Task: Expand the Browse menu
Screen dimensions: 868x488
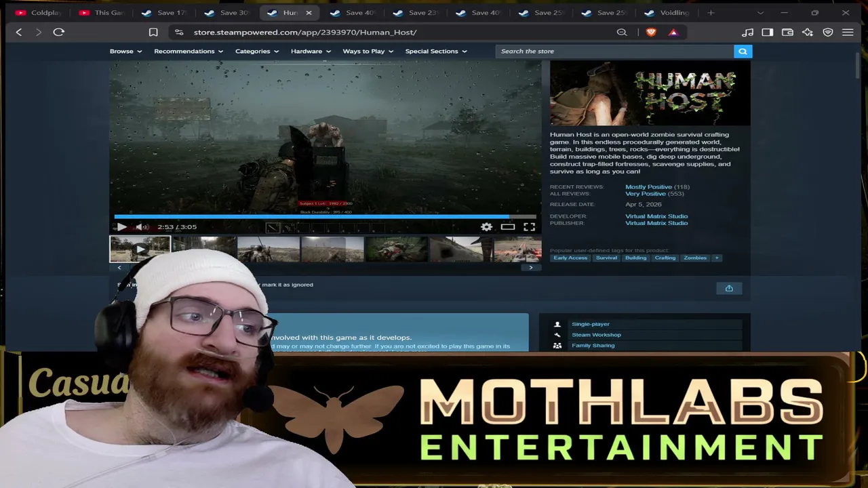Action: tap(125, 51)
